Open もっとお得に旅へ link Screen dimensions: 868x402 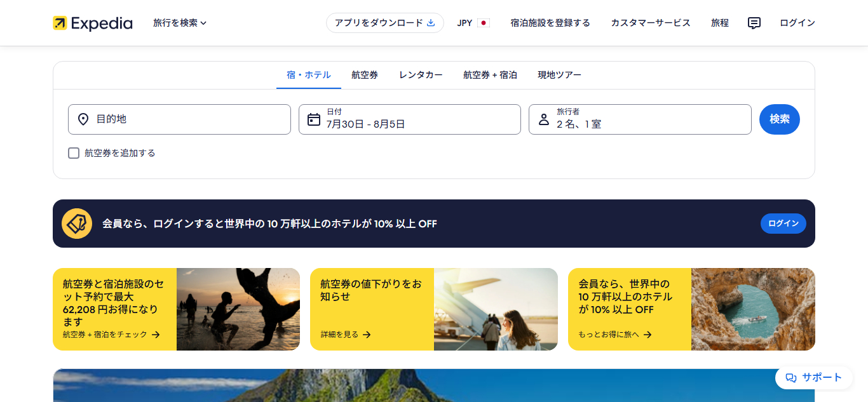pos(615,335)
